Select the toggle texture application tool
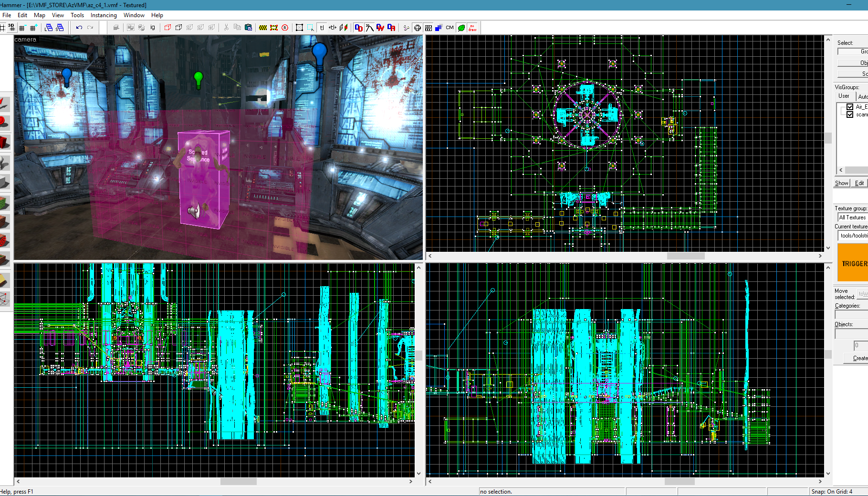The height and width of the screenshot is (496, 868). pos(5,203)
